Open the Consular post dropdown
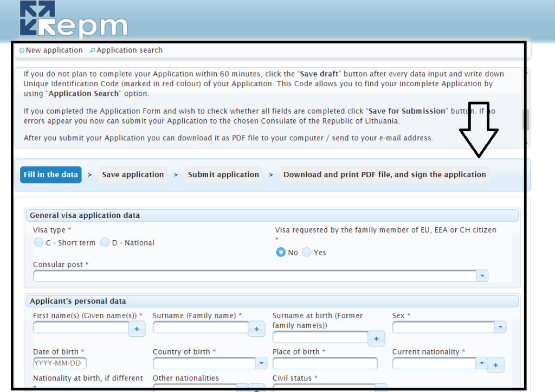555x392 pixels. 482,276
